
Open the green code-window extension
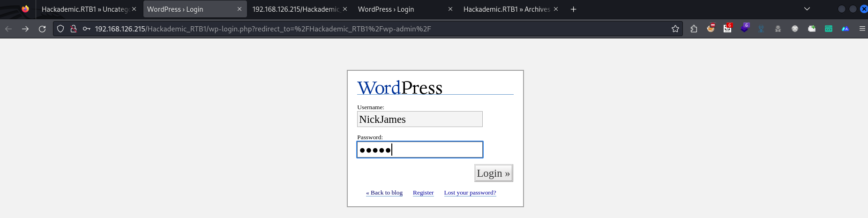tap(829, 29)
